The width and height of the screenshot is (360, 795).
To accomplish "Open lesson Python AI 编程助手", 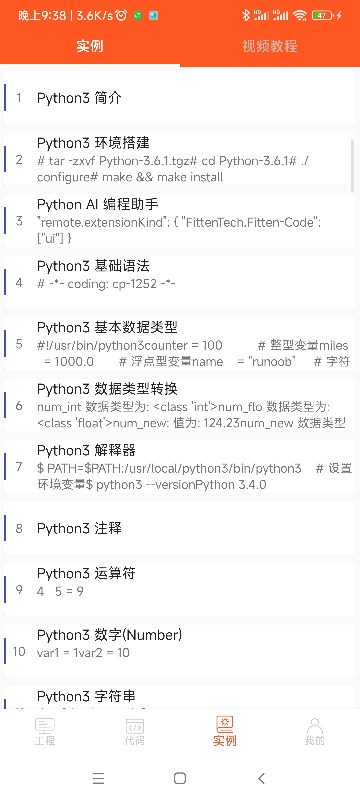I will tap(179, 221).
